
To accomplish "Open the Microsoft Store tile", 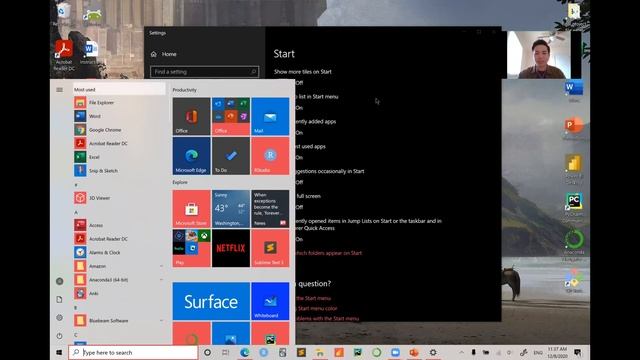I will point(191,209).
